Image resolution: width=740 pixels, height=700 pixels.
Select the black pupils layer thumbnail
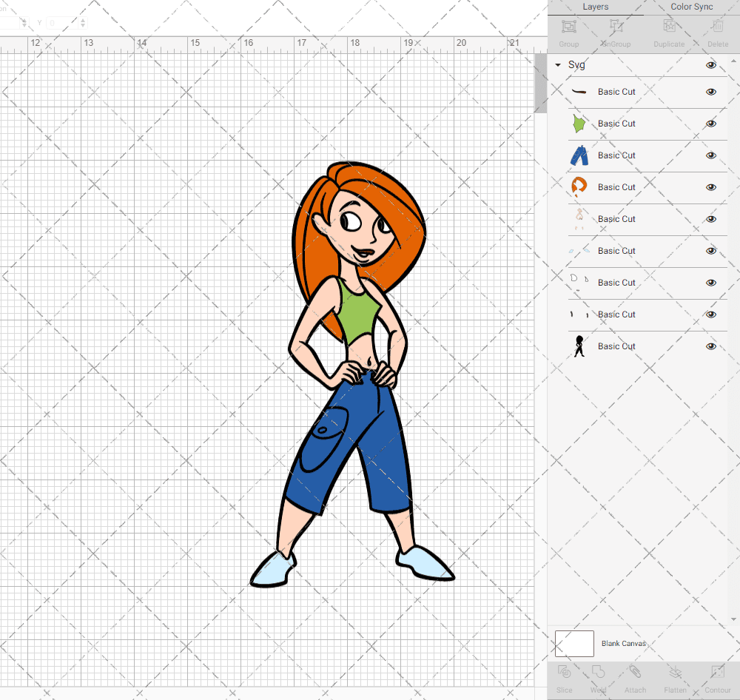coord(579,314)
